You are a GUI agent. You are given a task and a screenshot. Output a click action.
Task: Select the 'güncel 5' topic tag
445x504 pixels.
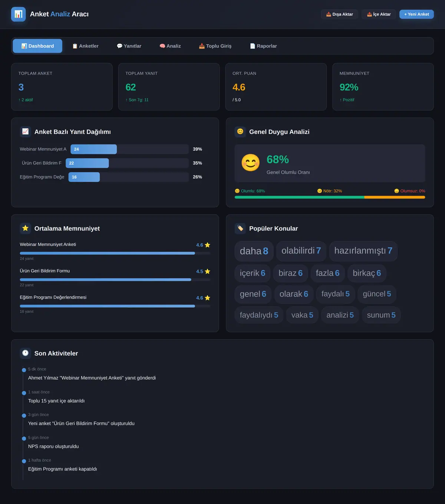coord(377,294)
